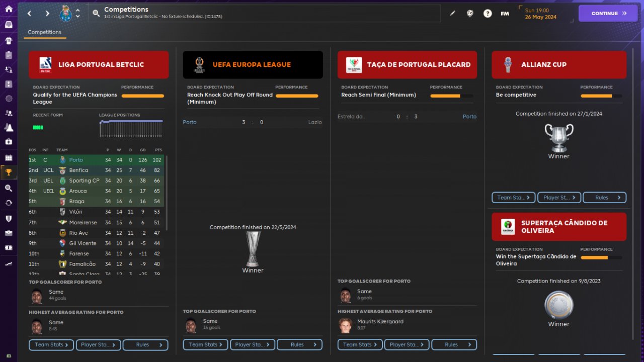Click the football globe icon beside the pencil
Screen dimensions: 644x362
470,14
